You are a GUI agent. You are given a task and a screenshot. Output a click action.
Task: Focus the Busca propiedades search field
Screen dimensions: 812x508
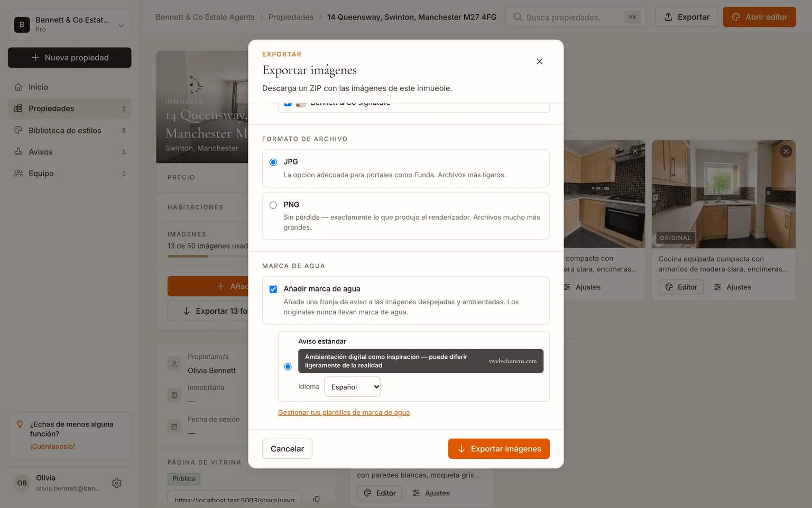click(576, 17)
